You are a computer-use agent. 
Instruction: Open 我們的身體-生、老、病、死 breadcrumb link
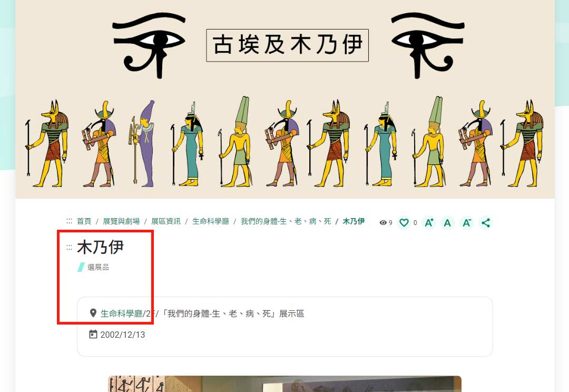(x=286, y=221)
